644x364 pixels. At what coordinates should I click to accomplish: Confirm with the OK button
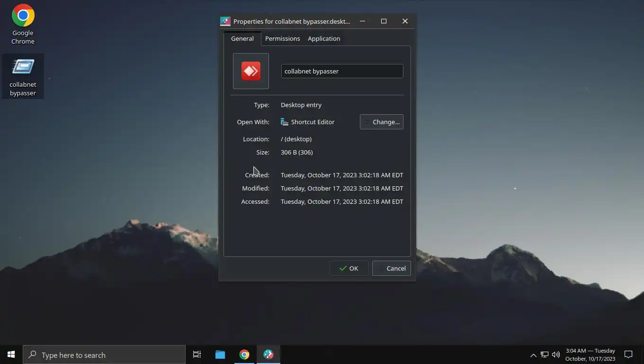[x=349, y=268]
